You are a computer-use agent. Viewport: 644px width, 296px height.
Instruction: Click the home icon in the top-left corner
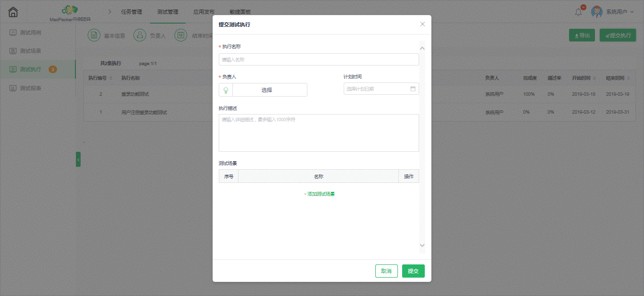[x=12, y=11]
